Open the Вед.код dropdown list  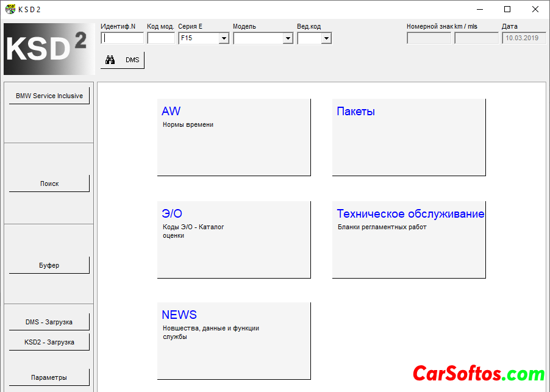[326, 38]
